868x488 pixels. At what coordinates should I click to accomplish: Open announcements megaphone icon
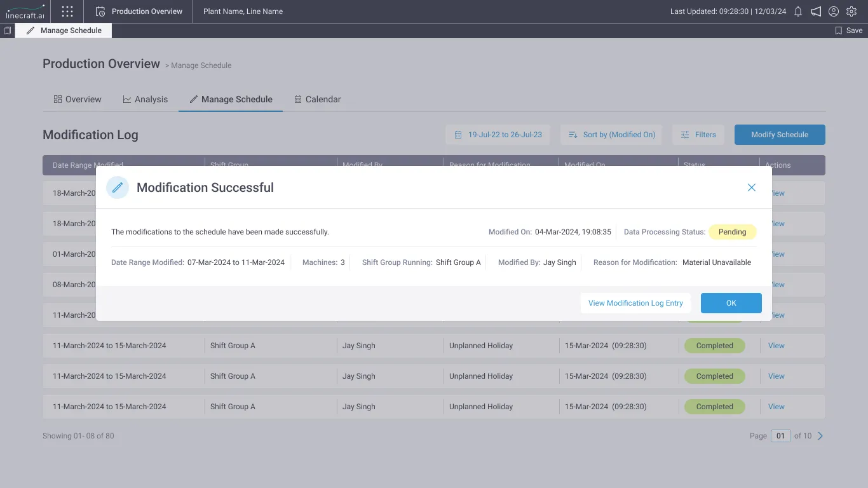(816, 11)
